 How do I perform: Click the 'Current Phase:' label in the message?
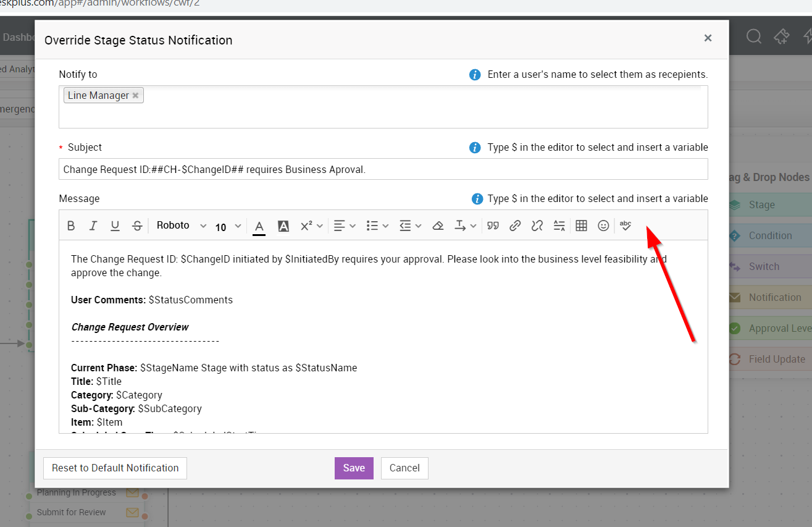[104, 368]
